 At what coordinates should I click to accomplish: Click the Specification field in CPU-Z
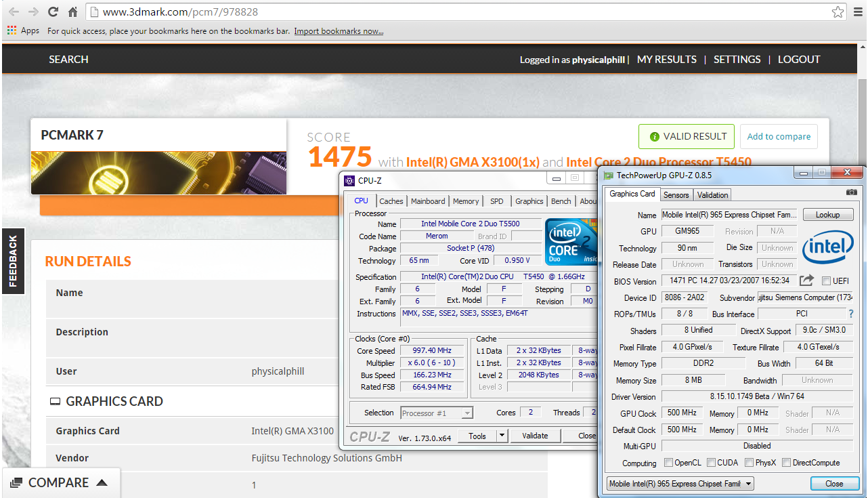(x=498, y=276)
